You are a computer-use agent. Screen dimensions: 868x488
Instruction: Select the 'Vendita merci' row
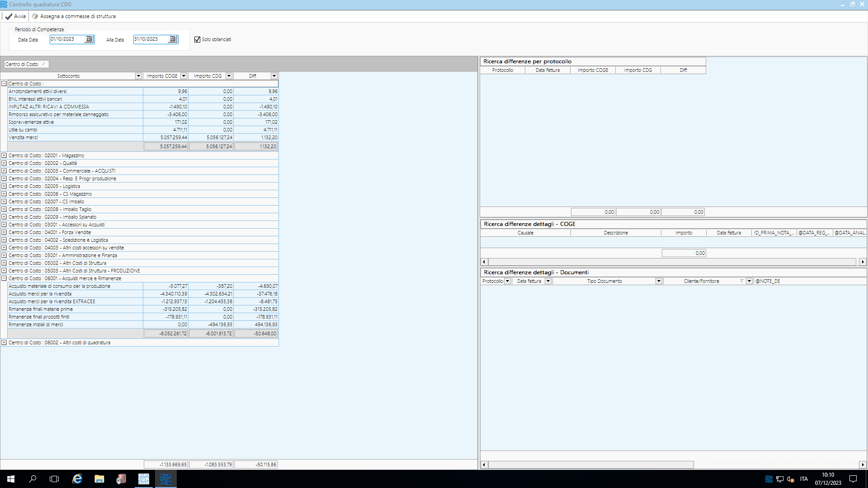[143, 137]
